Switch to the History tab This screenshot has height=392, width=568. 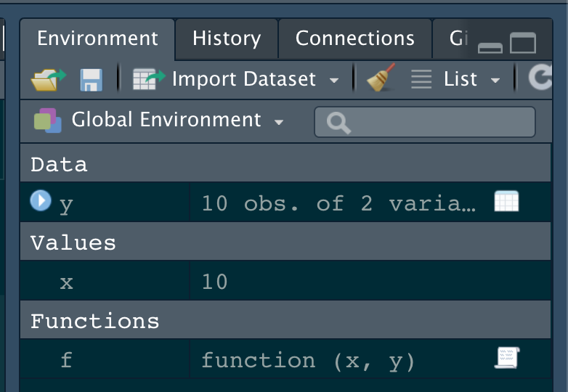tap(226, 38)
